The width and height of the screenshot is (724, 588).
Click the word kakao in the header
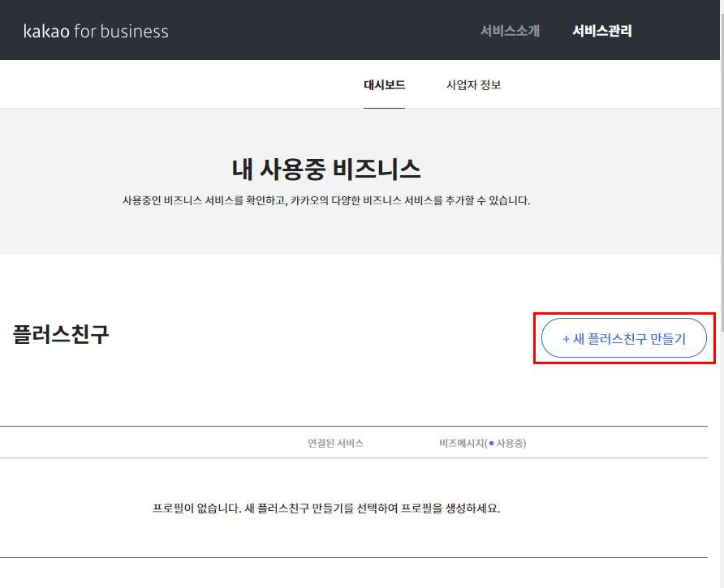click(46, 32)
